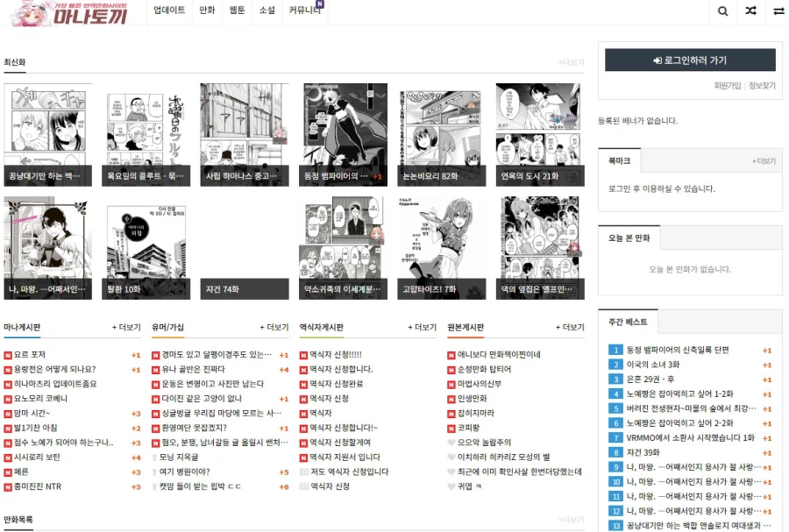Click 로그인하러 가기 button
789x532 pixels.
tap(690, 60)
